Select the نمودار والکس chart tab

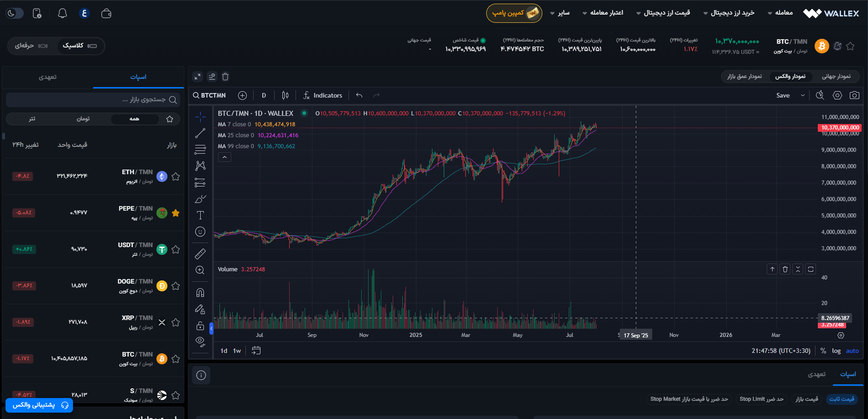coord(790,76)
